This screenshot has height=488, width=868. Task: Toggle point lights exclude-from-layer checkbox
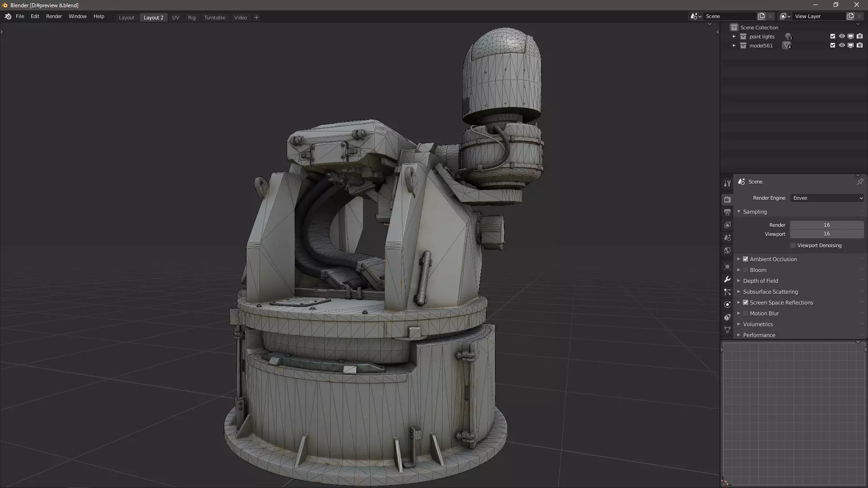[833, 36]
